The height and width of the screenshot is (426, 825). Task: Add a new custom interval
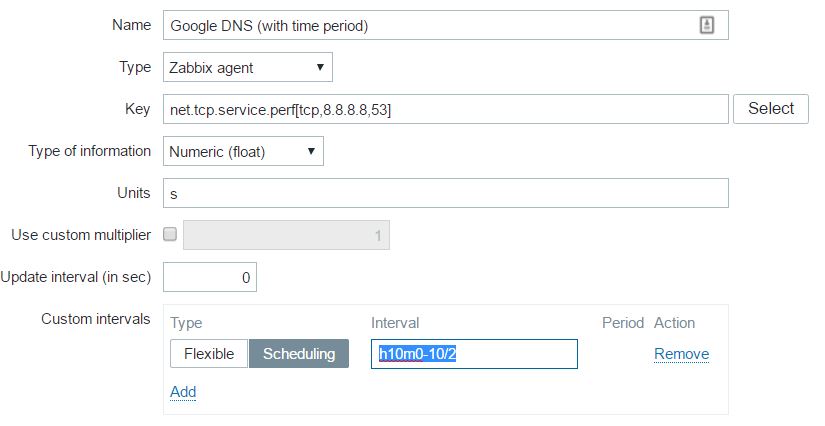pos(183,392)
